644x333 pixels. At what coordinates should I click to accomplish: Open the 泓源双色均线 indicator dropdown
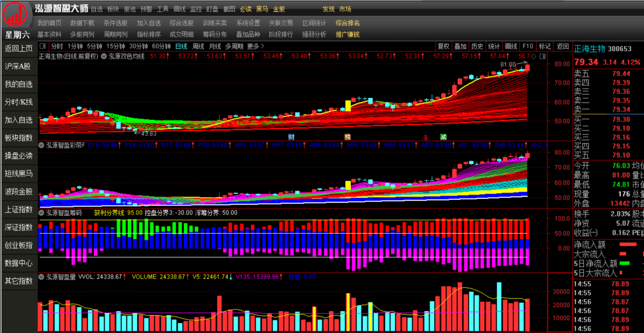coord(104,56)
